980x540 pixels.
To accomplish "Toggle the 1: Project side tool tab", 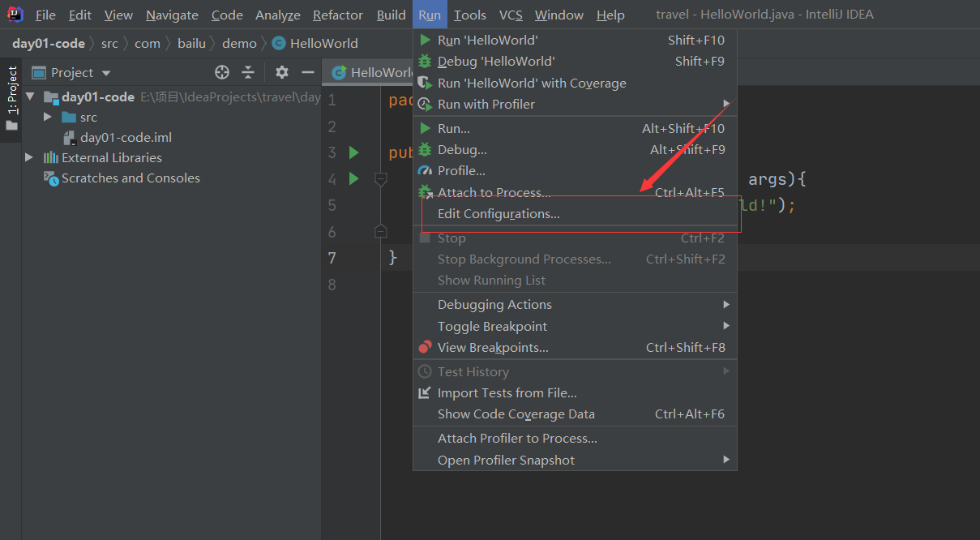I will tap(11, 91).
